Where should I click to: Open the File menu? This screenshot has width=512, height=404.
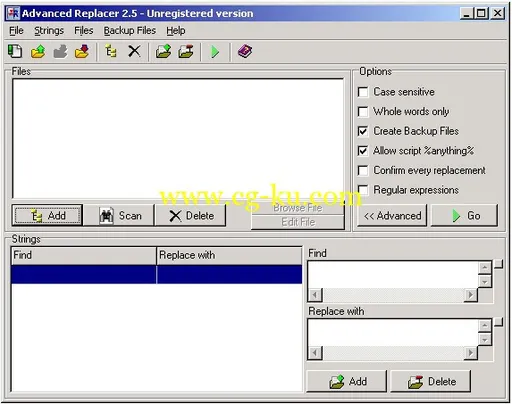pyautogui.click(x=16, y=31)
